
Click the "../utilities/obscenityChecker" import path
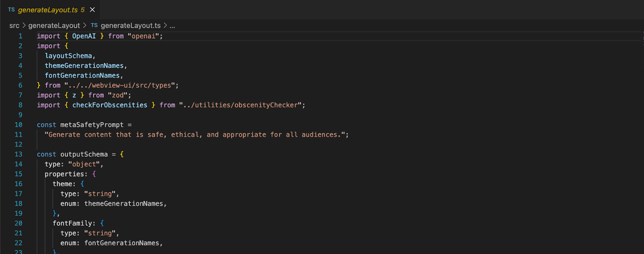pyautogui.click(x=240, y=105)
